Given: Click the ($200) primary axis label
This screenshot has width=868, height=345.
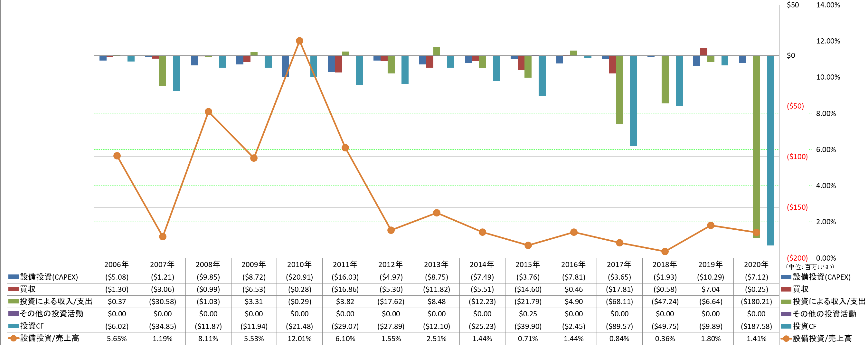Looking at the screenshot, I should [797, 258].
